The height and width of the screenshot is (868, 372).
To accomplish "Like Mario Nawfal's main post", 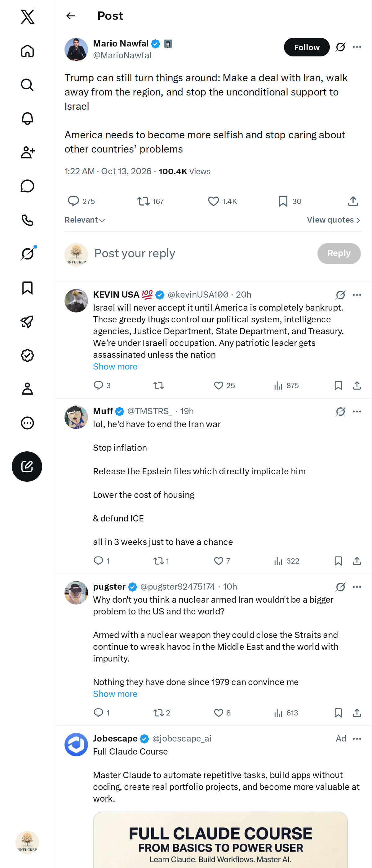I will click(213, 201).
